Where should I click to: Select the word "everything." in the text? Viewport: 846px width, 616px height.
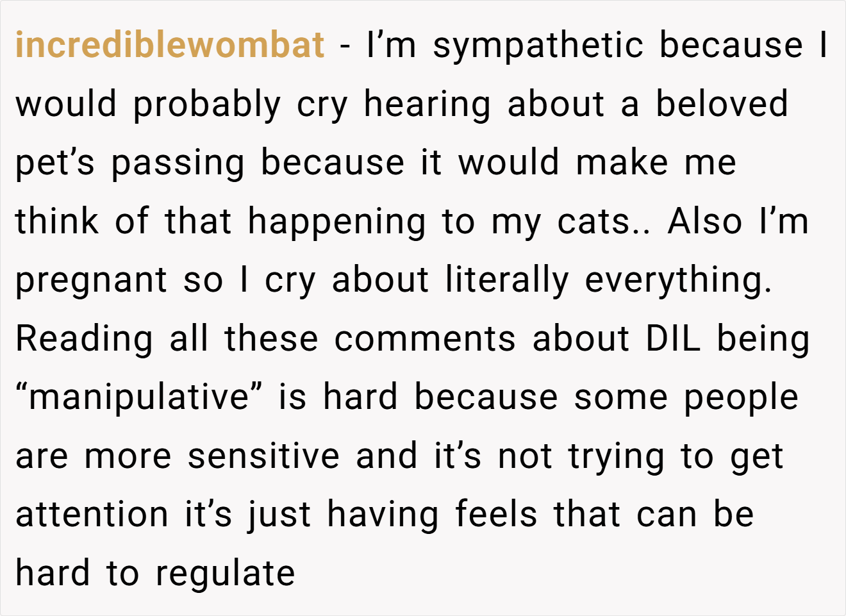[678, 281]
